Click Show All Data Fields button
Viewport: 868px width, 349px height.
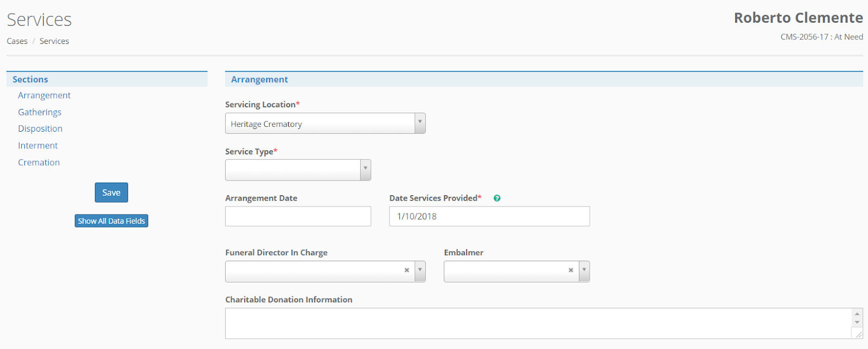pyautogui.click(x=111, y=221)
